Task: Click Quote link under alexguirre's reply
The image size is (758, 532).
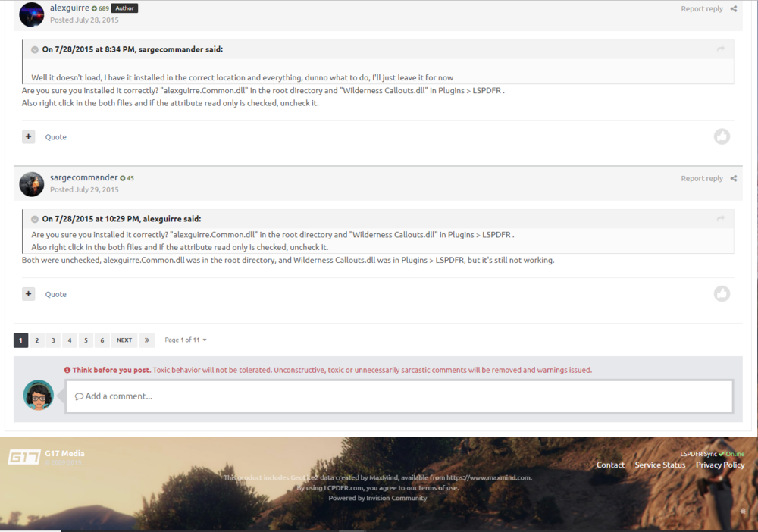Action: [x=56, y=137]
